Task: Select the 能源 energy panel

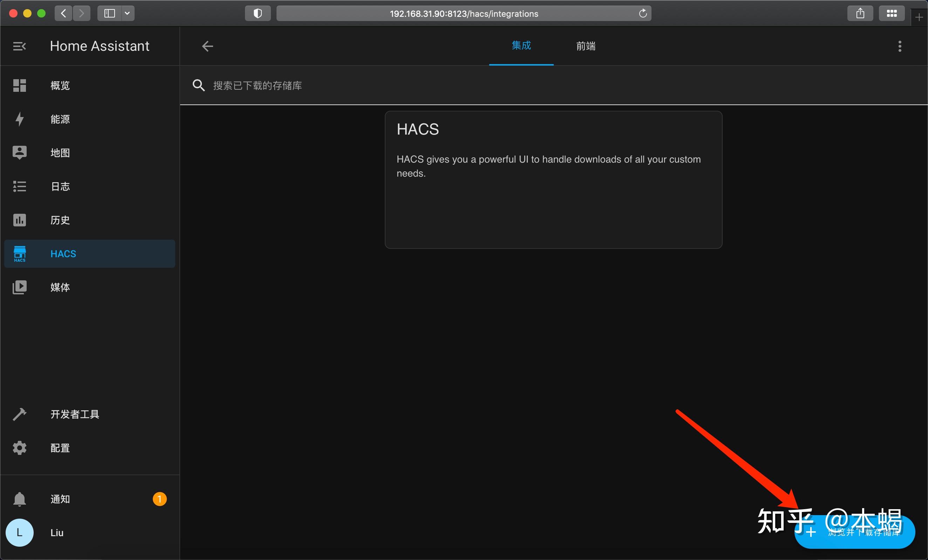Action: 60,119
